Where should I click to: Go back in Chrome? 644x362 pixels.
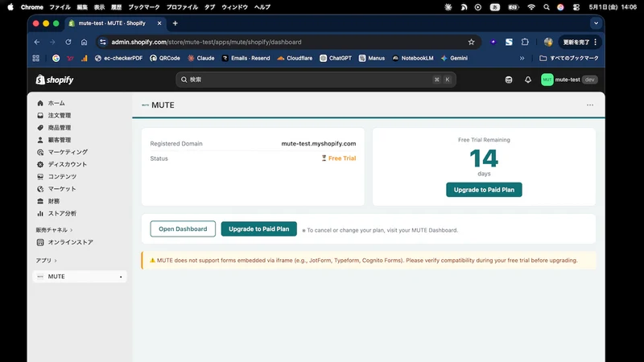[x=37, y=42]
